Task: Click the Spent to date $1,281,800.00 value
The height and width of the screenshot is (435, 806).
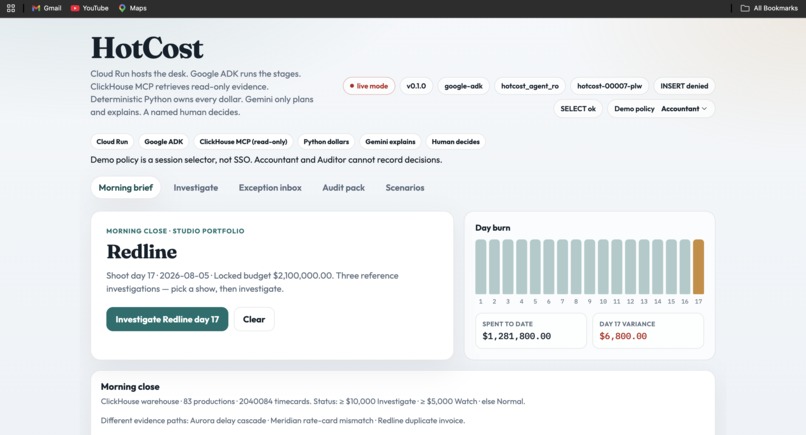Action: click(x=517, y=336)
